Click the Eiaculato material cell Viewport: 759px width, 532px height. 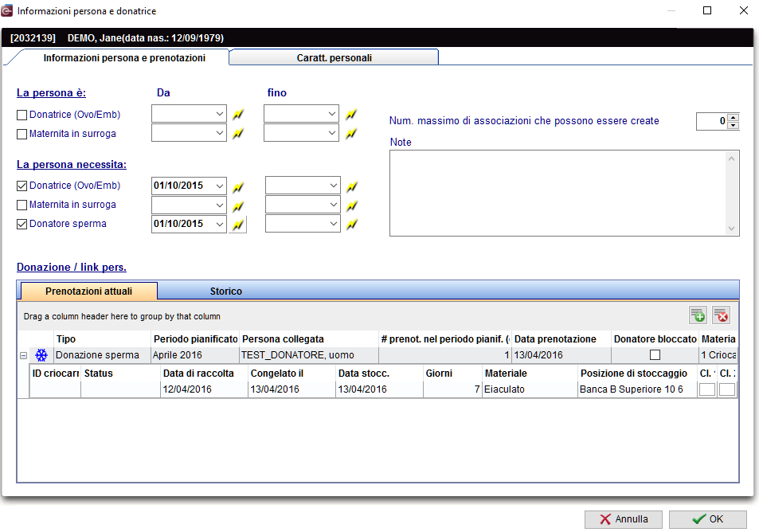530,389
